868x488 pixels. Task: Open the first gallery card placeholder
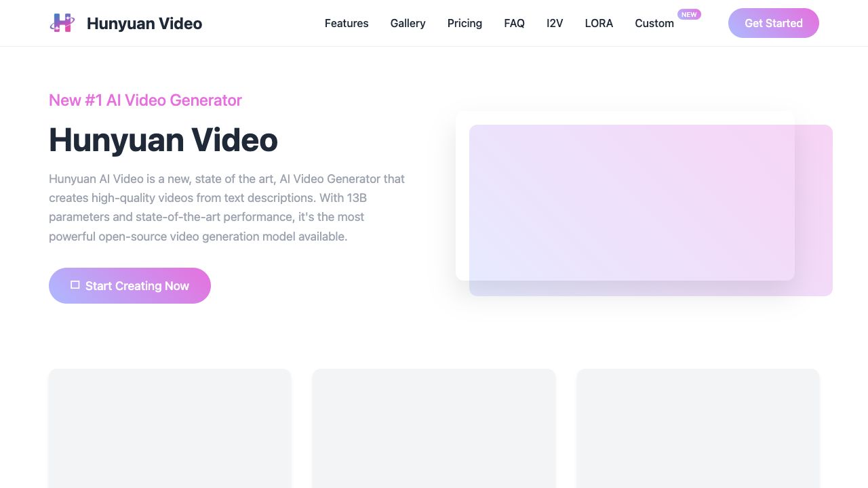[x=170, y=428]
